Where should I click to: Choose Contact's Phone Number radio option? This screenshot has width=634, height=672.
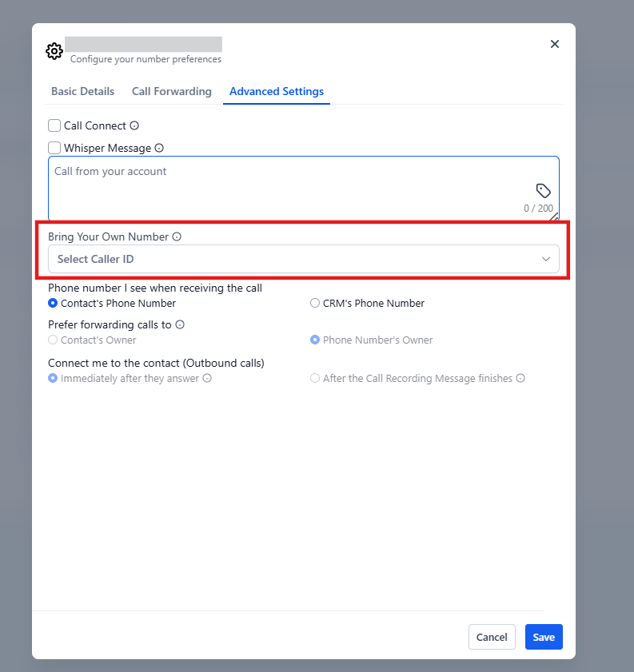point(53,304)
